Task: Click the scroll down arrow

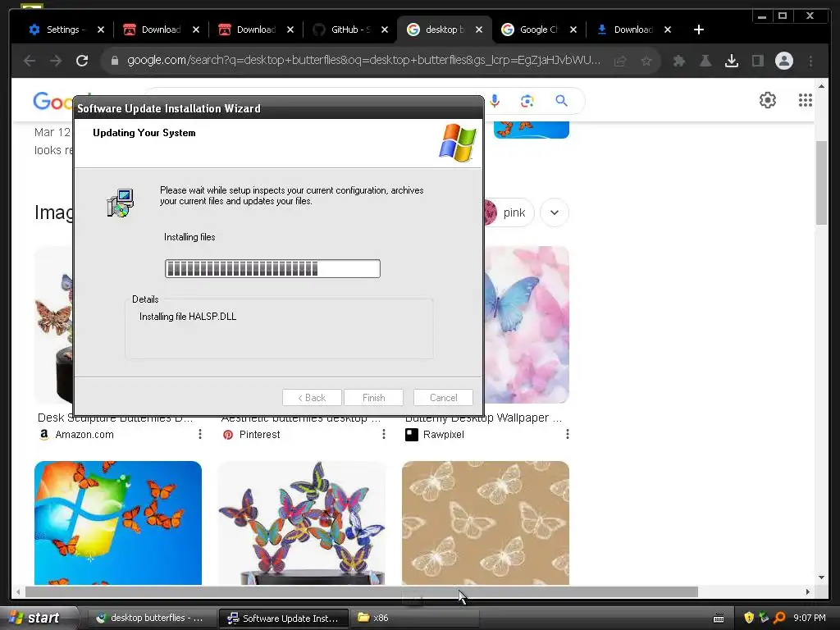Action: coord(821,577)
